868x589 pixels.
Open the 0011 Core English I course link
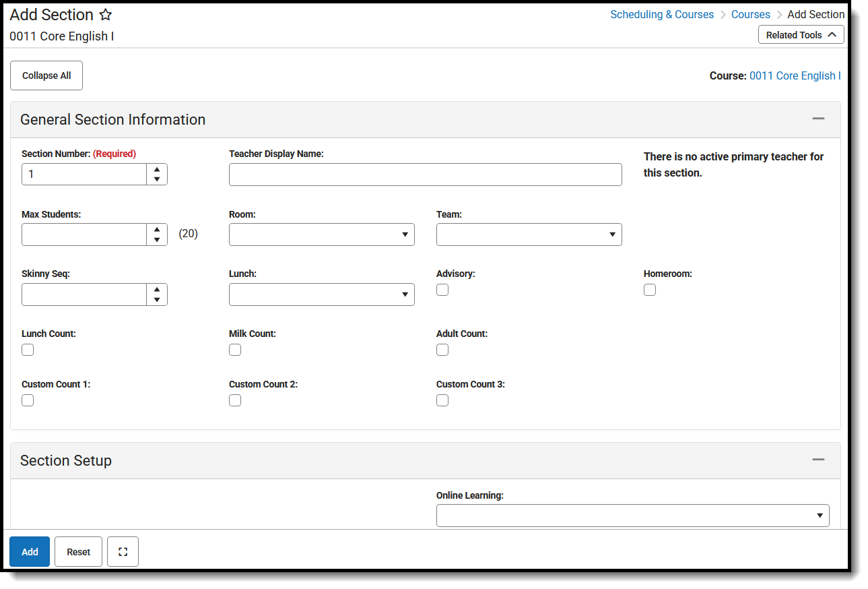[795, 75]
